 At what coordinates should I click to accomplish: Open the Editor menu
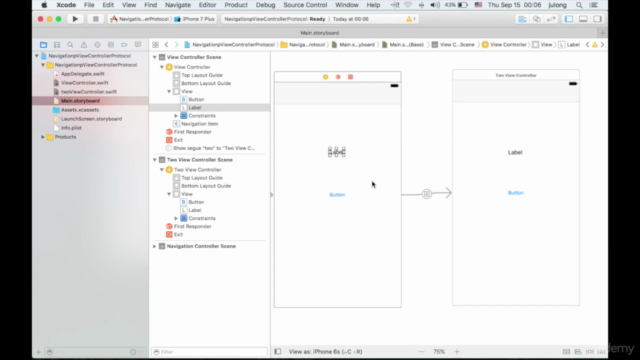(207, 5)
